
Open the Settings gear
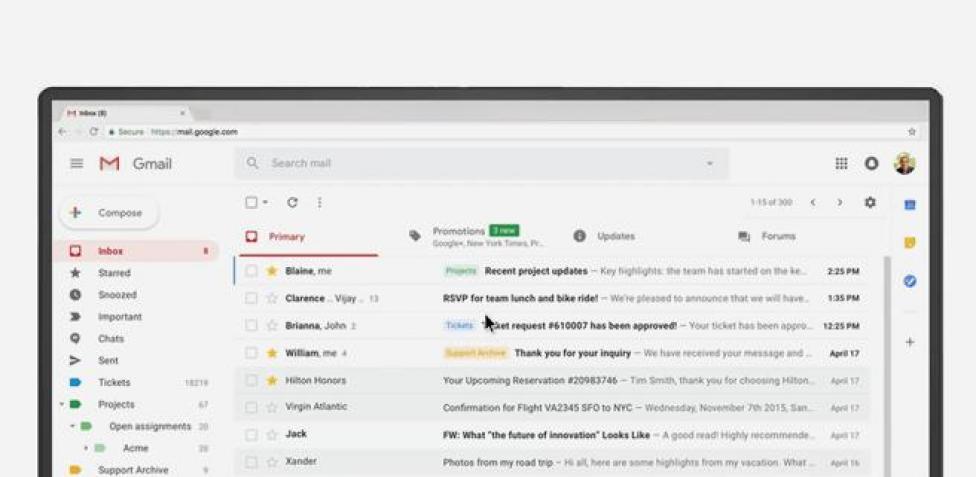coord(870,202)
